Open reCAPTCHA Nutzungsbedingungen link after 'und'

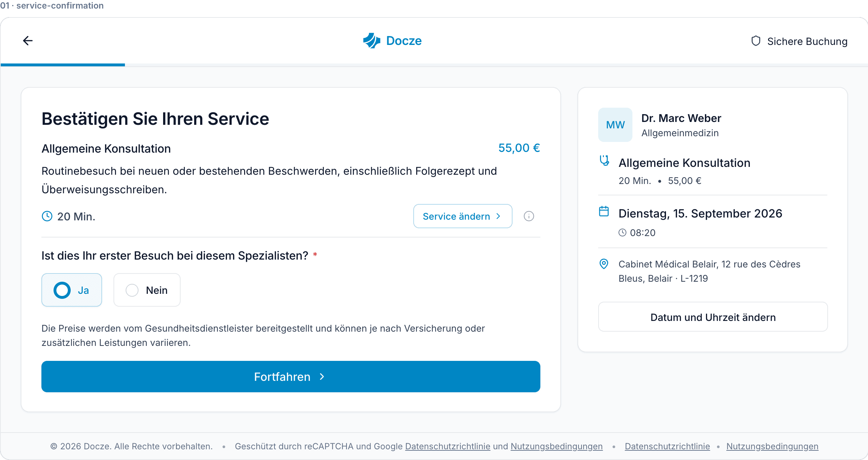click(556, 446)
